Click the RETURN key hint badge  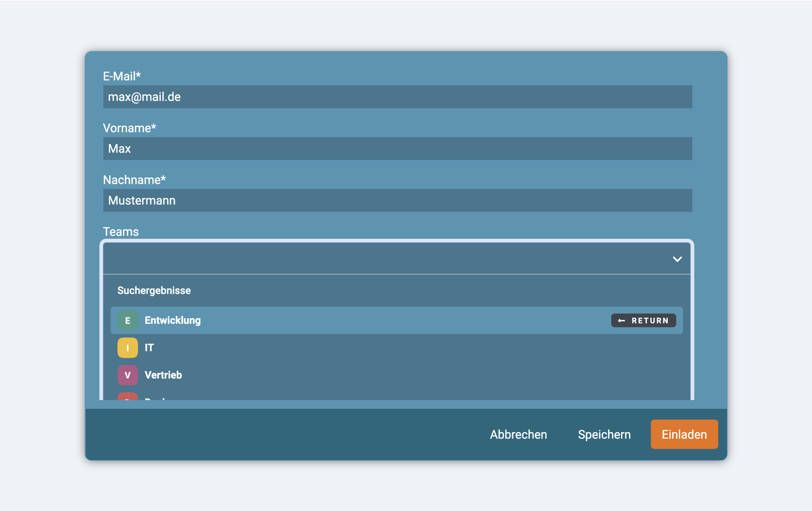click(643, 320)
